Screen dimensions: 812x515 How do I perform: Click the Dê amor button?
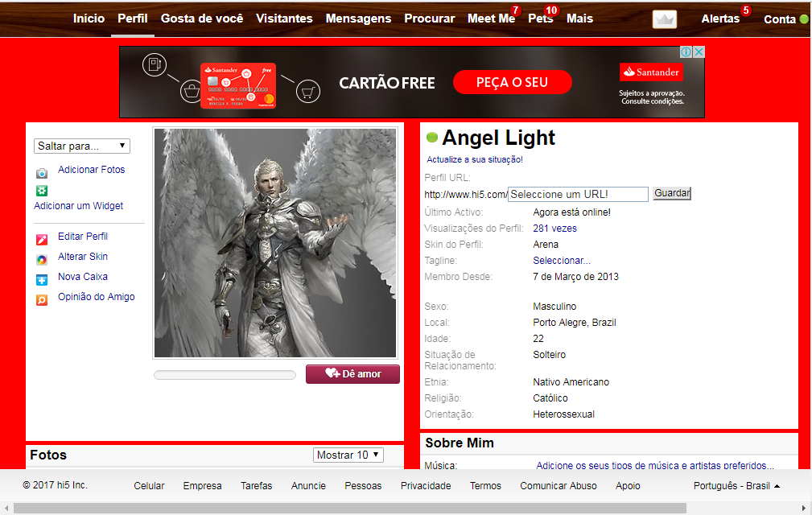tap(352, 373)
